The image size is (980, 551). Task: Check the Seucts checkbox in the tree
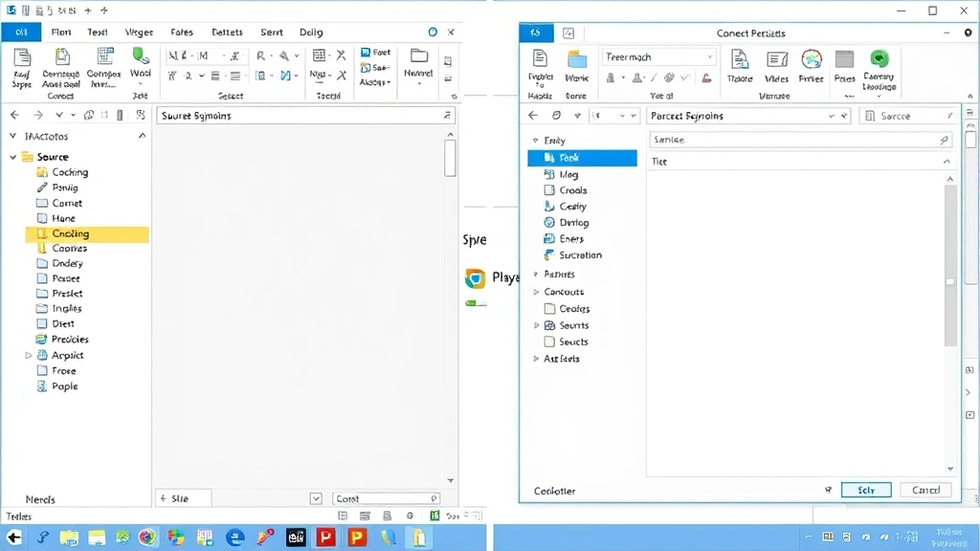tap(548, 342)
